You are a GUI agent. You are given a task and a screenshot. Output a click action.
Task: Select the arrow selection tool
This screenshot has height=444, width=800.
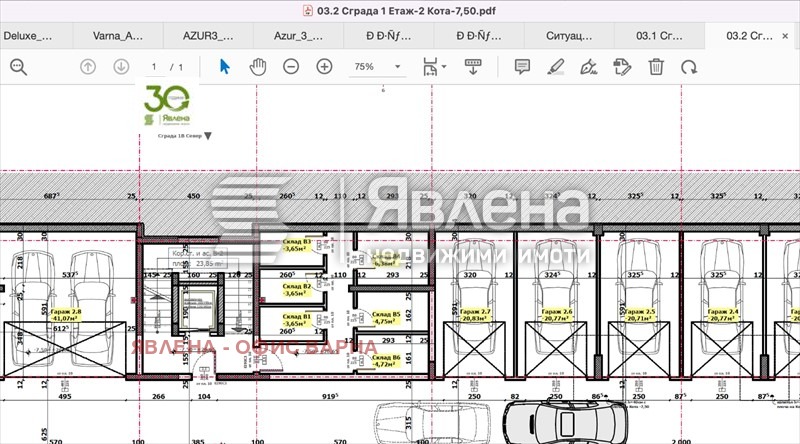pyautogui.click(x=224, y=67)
